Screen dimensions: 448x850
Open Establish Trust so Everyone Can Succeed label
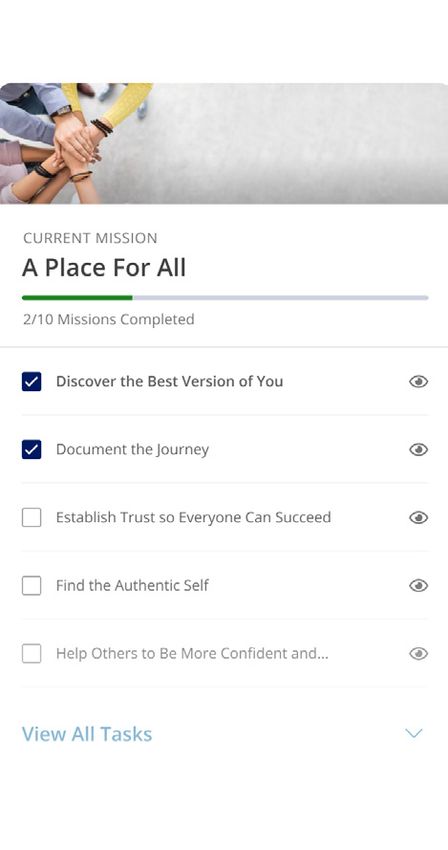(x=193, y=517)
